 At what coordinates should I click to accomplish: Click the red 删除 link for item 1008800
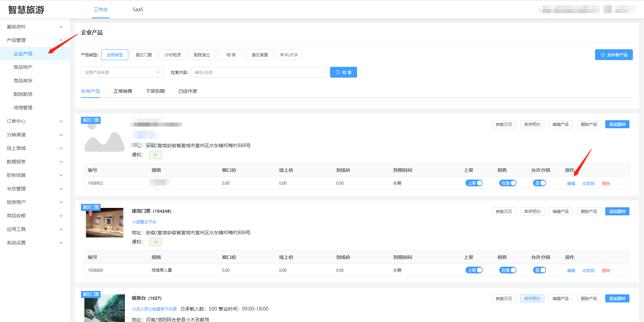coord(606,270)
